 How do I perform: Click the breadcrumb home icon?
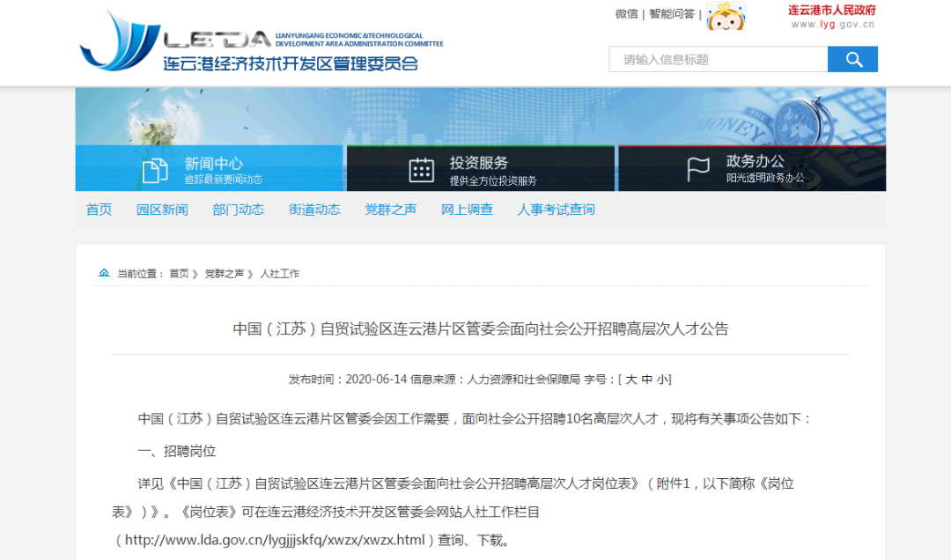point(104,273)
